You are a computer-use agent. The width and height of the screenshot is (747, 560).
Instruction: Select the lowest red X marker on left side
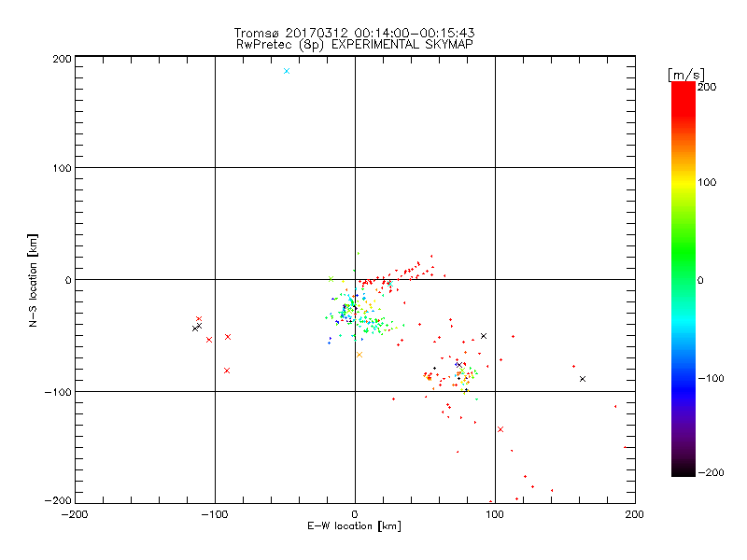227,371
